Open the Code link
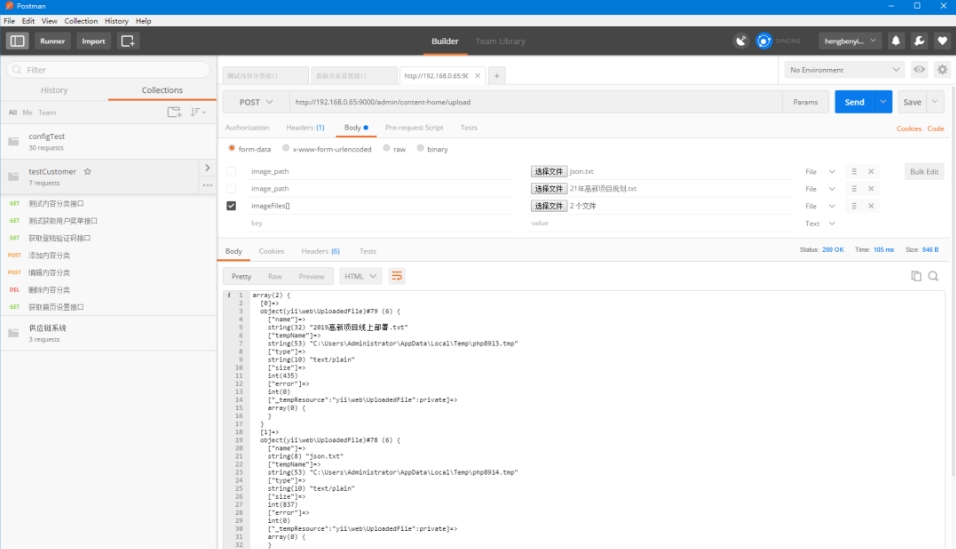The height and width of the screenshot is (549, 956). point(935,128)
